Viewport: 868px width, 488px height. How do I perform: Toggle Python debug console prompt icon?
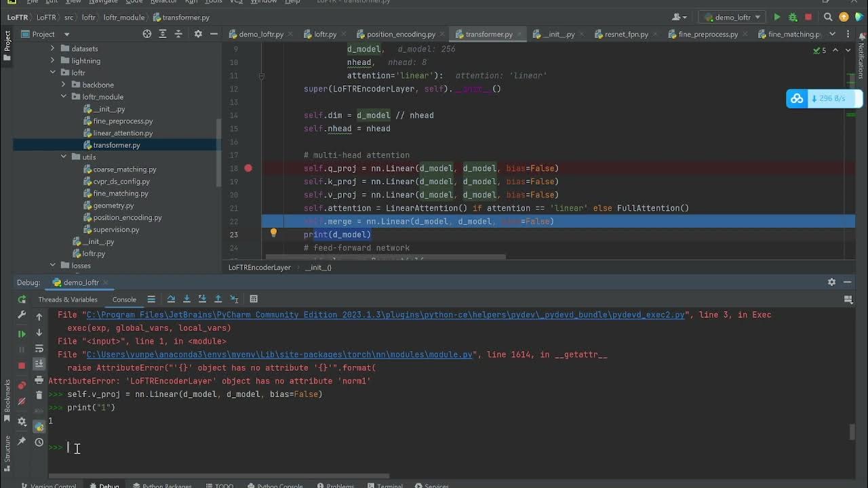point(39,426)
